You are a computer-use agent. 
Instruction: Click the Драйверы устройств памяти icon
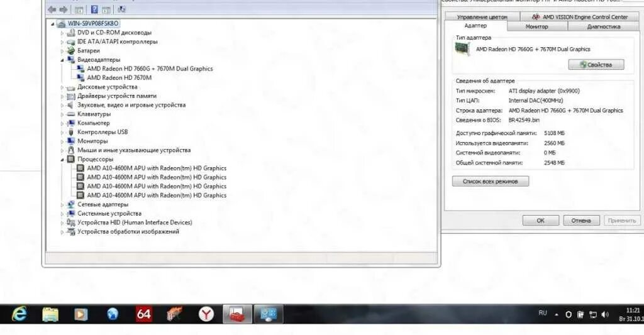tap(70, 96)
